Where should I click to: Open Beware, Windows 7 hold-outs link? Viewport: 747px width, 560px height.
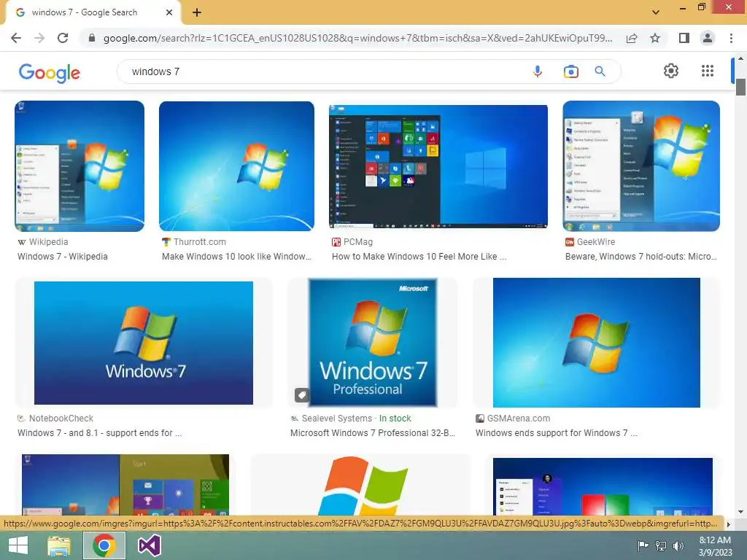640,257
